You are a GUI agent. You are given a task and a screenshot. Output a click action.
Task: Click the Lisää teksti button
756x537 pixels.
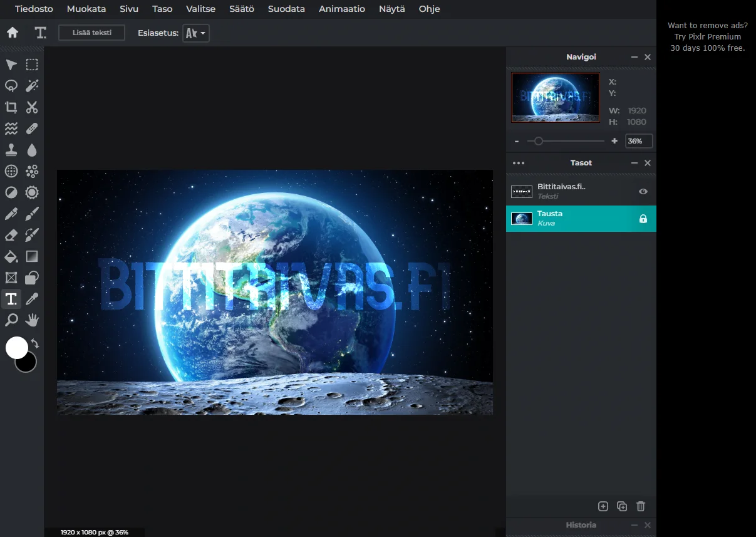[92, 33]
